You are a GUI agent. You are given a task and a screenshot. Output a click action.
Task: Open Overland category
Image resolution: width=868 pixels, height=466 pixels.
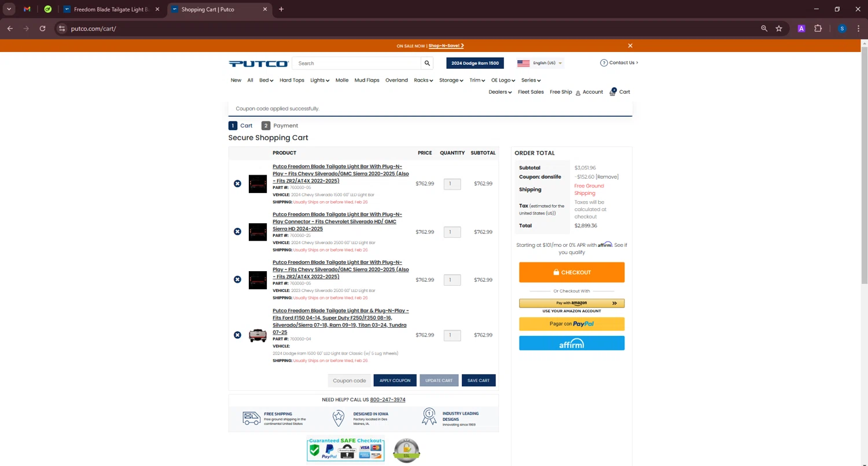tap(396, 80)
